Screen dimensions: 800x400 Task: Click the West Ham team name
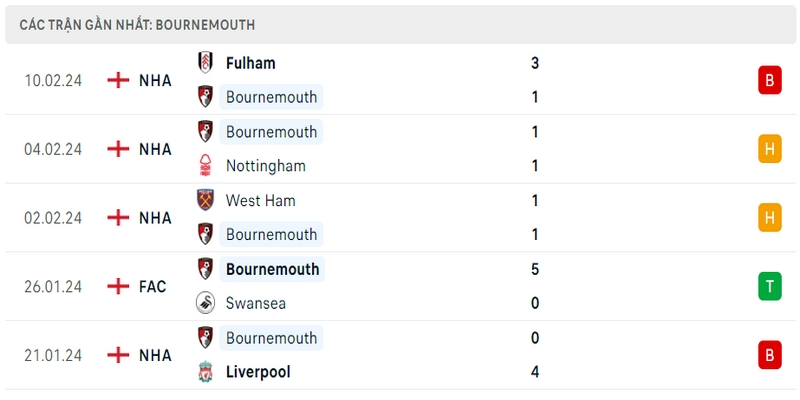click(x=261, y=201)
